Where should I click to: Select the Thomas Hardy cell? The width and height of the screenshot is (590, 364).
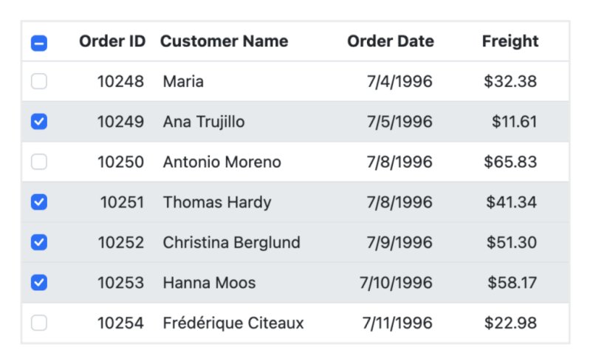[217, 202]
